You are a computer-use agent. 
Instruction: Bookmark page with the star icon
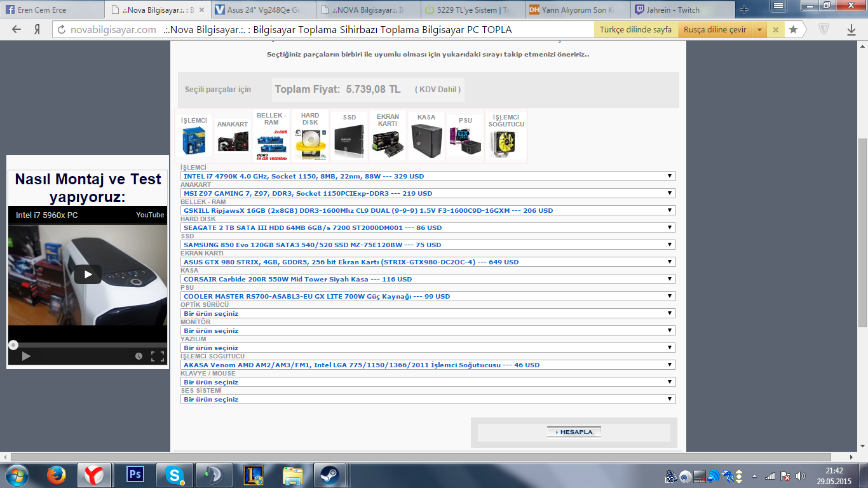tap(793, 30)
